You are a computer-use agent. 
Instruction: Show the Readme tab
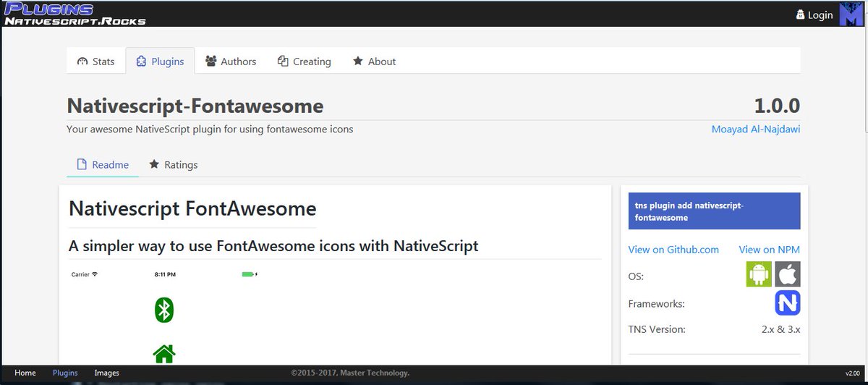tap(103, 164)
